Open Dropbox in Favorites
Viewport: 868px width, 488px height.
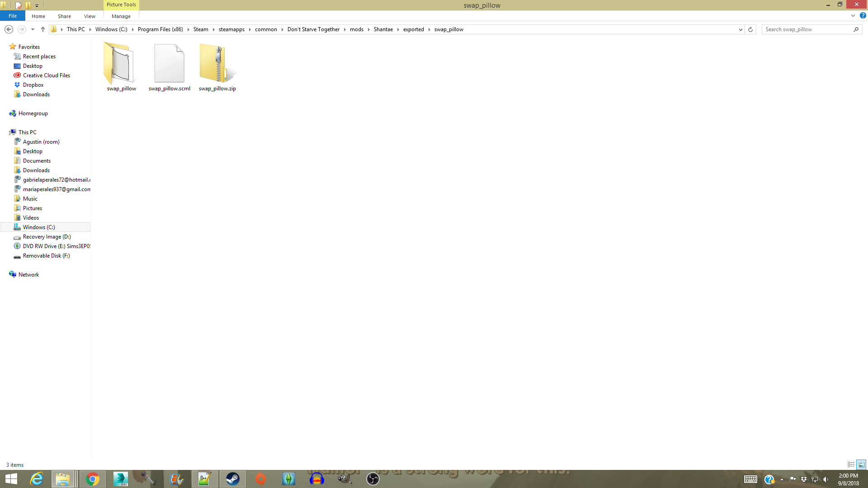tap(33, 85)
